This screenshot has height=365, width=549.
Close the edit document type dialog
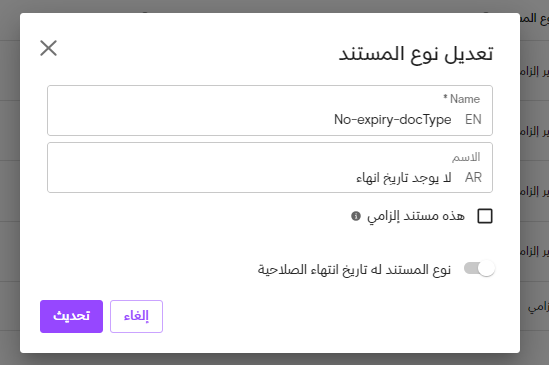point(48,48)
